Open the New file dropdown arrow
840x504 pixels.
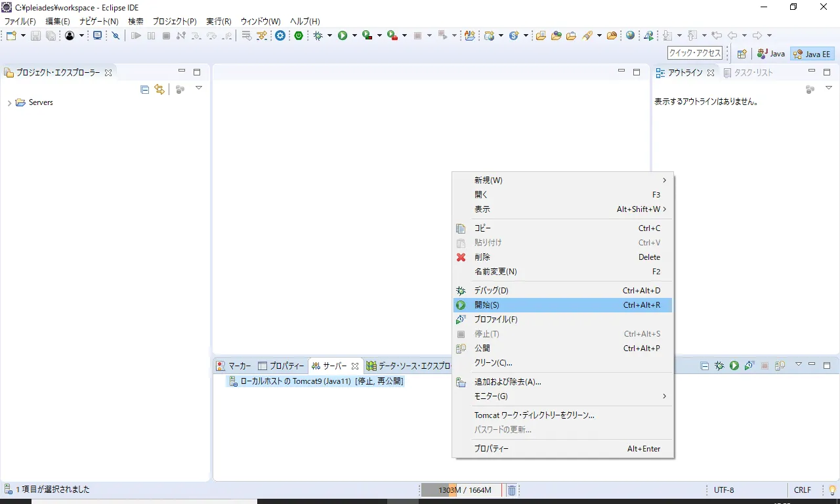pyautogui.click(x=23, y=35)
